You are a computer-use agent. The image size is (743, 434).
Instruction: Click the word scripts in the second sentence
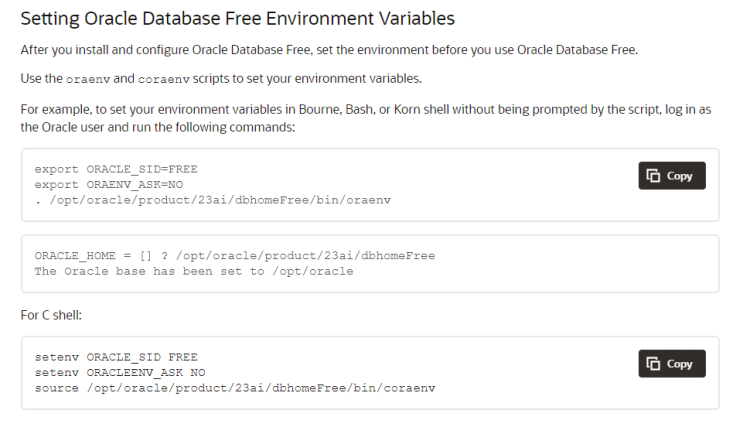click(x=213, y=78)
